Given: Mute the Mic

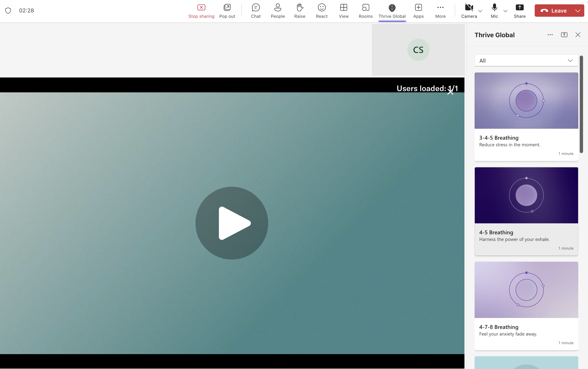Looking at the screenshot, I should point(494,11).
